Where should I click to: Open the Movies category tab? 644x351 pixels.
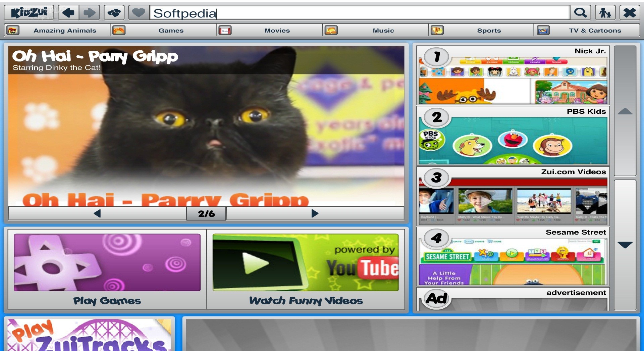point(269,30)
